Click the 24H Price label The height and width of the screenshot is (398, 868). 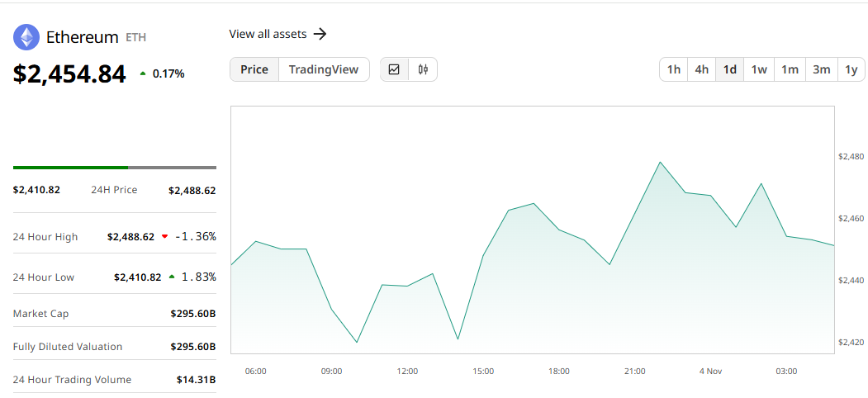pos(114,190)
